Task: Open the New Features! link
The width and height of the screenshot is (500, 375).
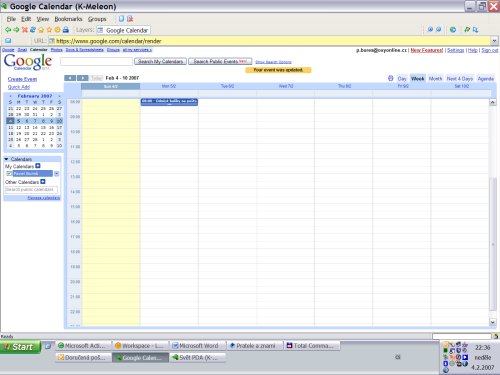Action: (427, 50)
